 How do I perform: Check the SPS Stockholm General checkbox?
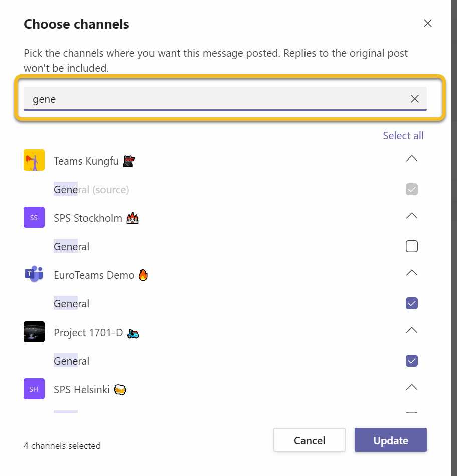click(412, 246)
